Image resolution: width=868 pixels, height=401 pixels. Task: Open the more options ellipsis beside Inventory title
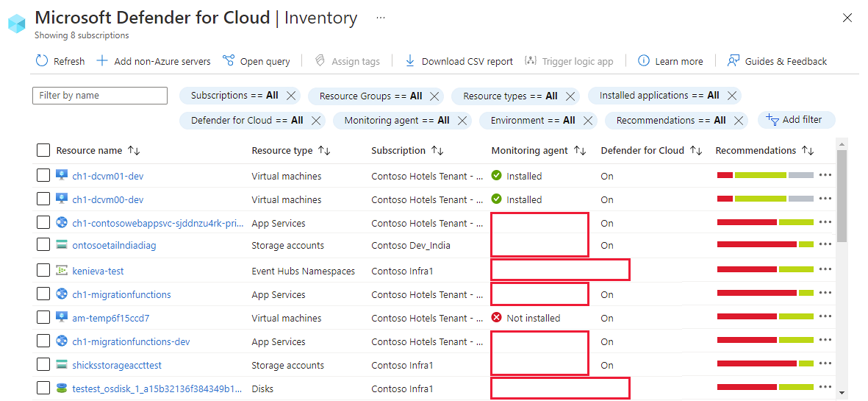coord(380,18)
